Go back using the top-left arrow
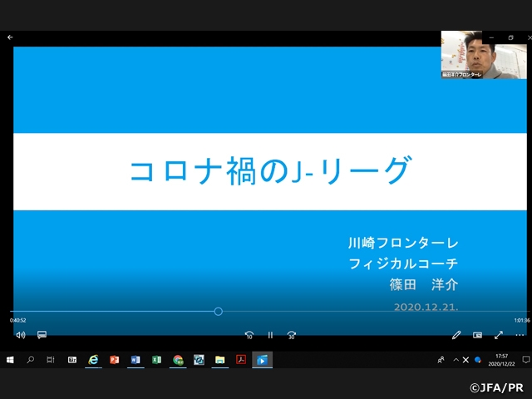532x399 pixels. [10, 37]
